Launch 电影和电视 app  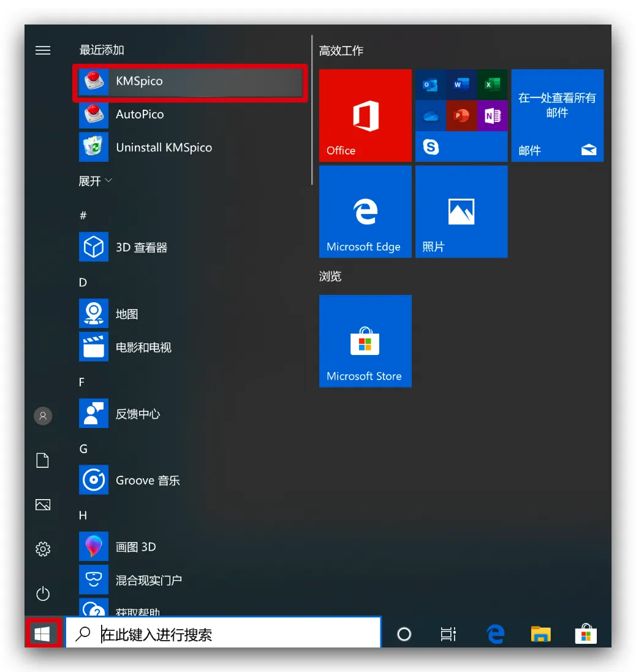tap(190, 347)
